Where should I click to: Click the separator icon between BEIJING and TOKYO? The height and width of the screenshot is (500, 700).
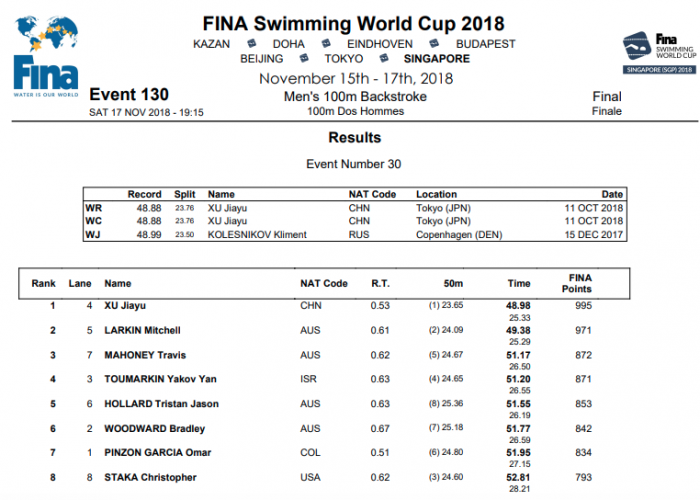click(x=304, y=59)
